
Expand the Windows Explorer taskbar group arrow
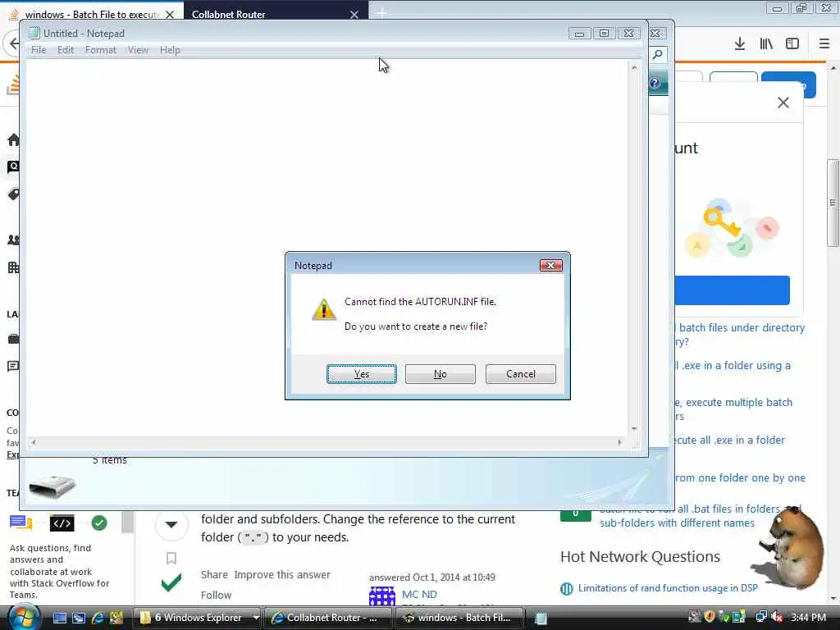pos(256,618)
